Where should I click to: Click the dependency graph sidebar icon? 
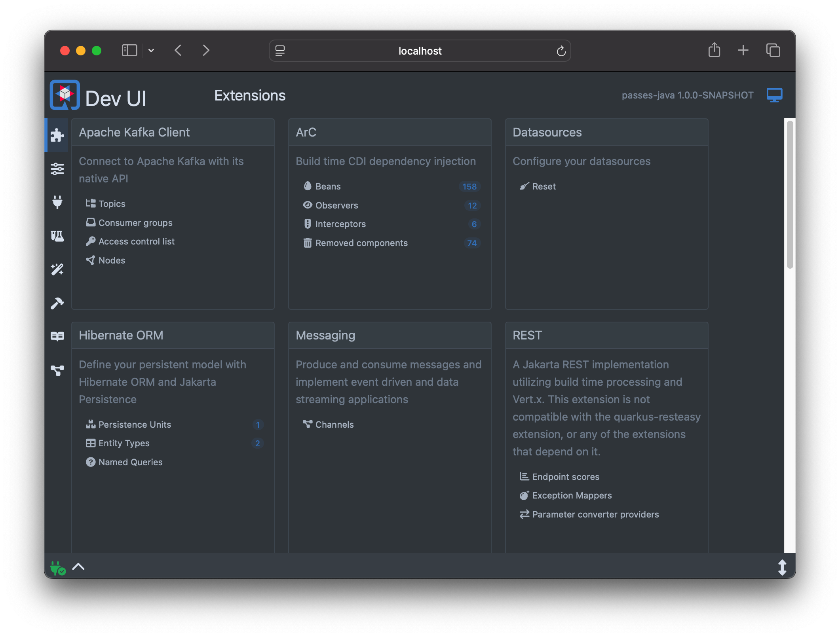[x=57, y=370]
